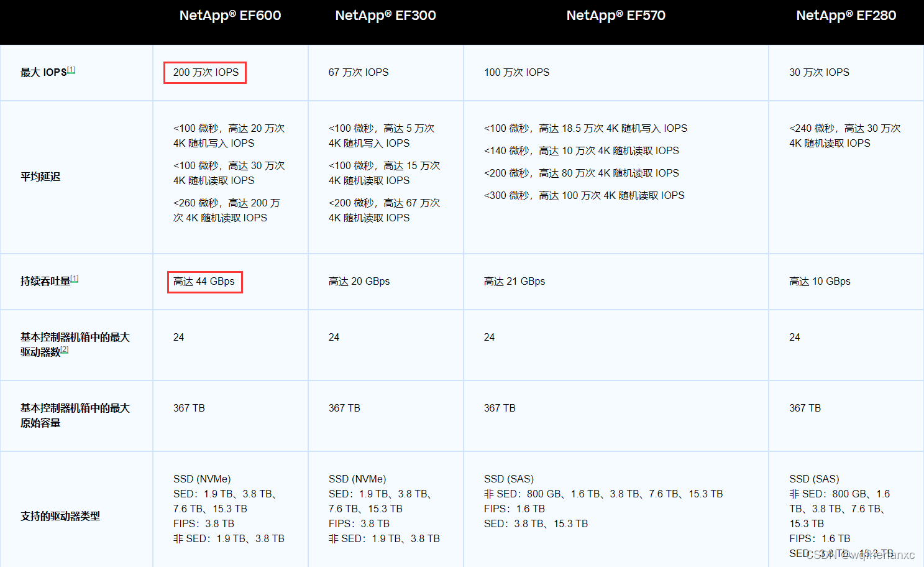The width and height of the screenshot is (924, 567).
Task: Open footnote [1] beside 持续吞吐量
Action: click(75, 279)
